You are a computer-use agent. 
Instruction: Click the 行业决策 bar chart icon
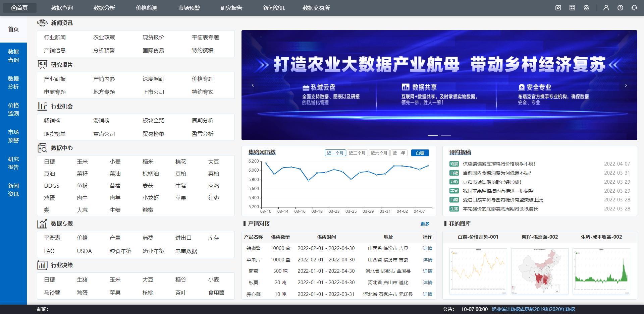point(42,265)
